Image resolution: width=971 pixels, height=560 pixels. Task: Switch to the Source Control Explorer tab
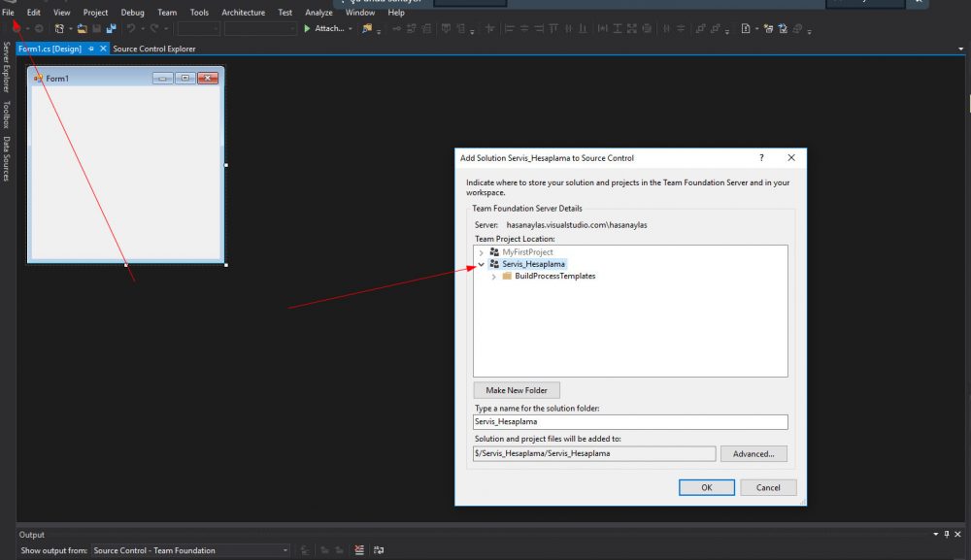pyautogui.click(x=154, y=49)
